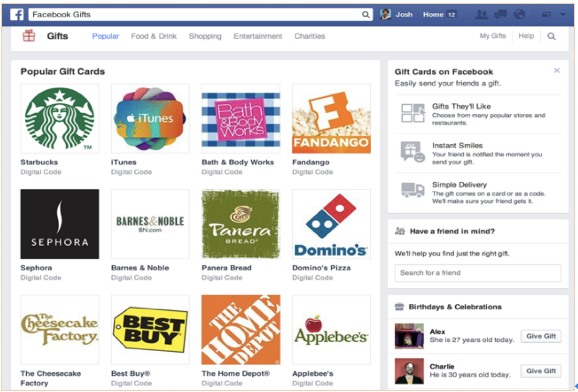Image resolution: width=578 pixels, height=392 pixels.
Task: Open the notifications globe icon
Action: (519, 14)
